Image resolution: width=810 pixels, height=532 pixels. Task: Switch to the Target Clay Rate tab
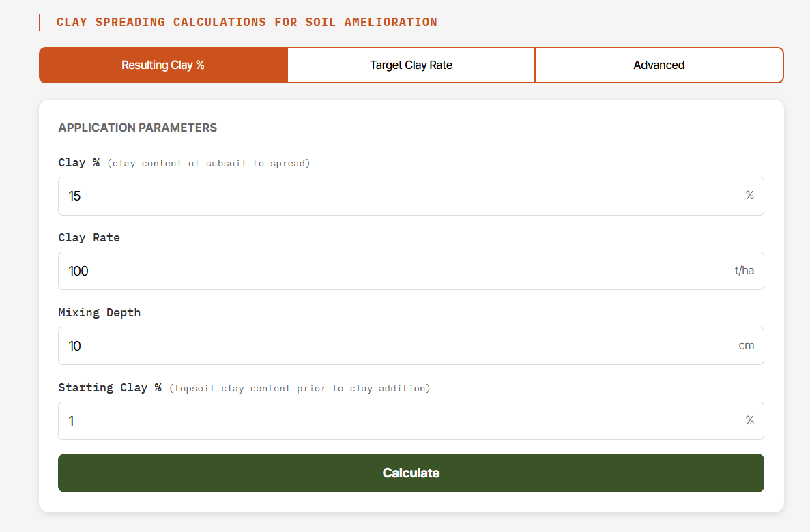pyautogui.click(x=411, y=64)
